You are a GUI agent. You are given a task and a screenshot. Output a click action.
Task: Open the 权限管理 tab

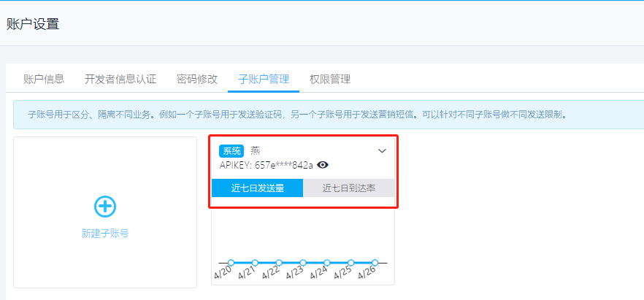tap(330, 79)
